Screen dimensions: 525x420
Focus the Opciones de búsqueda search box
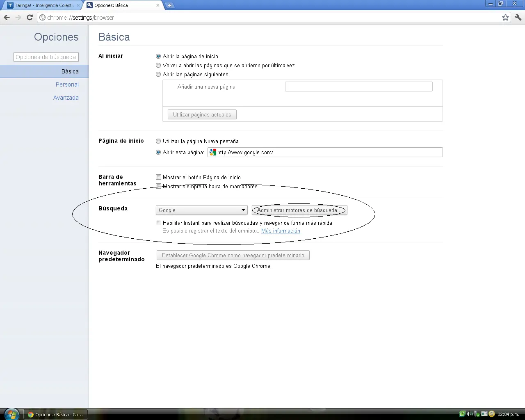pos(46,57)
